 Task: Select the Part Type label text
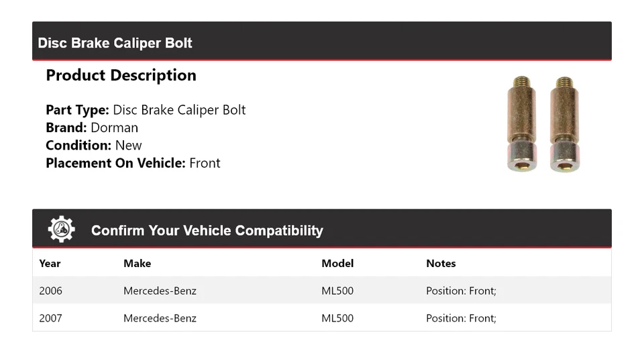[77, 110]
